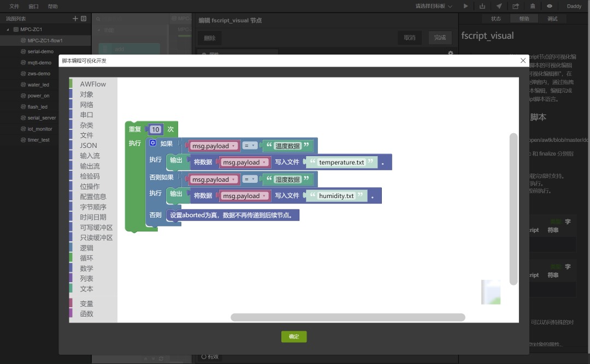590x364 pixels.
Task: Open the equals operator dropdown in 否则如果 row
Action: 250,180
